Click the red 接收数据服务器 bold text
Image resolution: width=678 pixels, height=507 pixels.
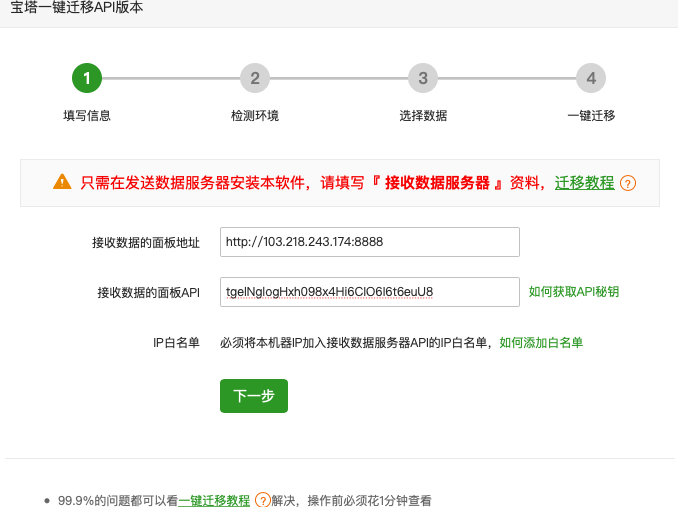click(437, 183)
